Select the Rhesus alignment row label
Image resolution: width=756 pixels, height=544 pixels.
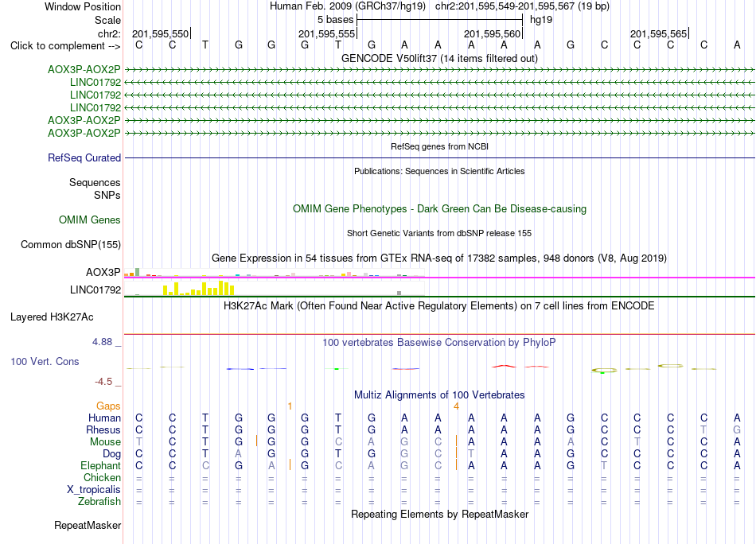coord(103,429)
